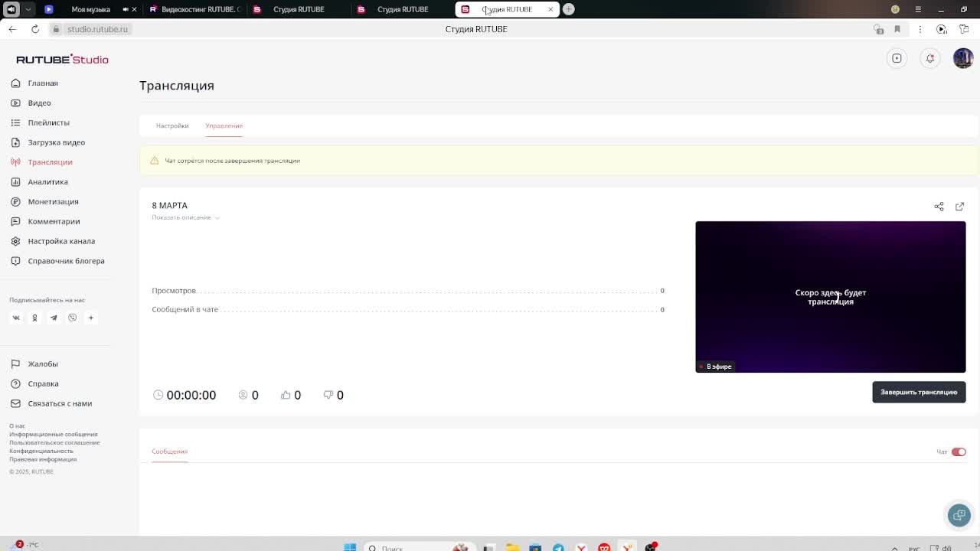Viewport: 980px width, 551px height.
Task: Go to Плейлисты in the sidebar
Action: [41, 122]
